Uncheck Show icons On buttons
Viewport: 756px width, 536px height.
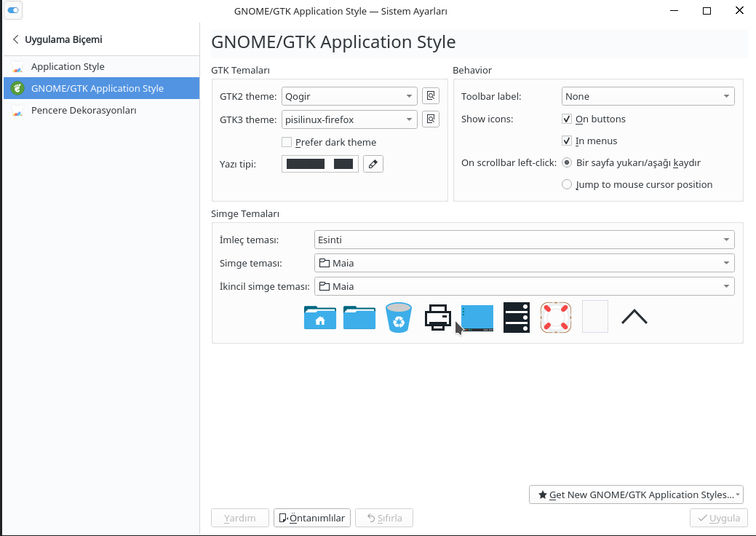tap(567, 119)
